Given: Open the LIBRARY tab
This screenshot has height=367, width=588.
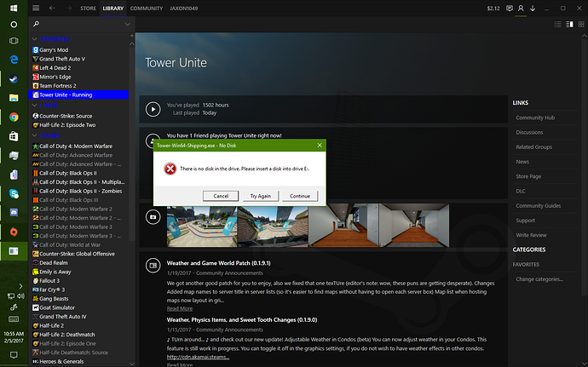Looking at the screenshot, I should coord(112,8).
